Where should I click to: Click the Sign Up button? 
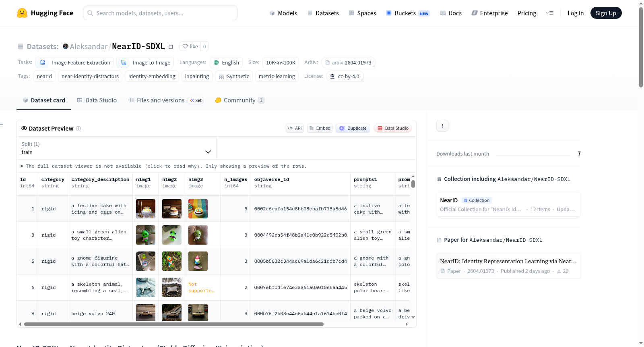click(606, 13)
